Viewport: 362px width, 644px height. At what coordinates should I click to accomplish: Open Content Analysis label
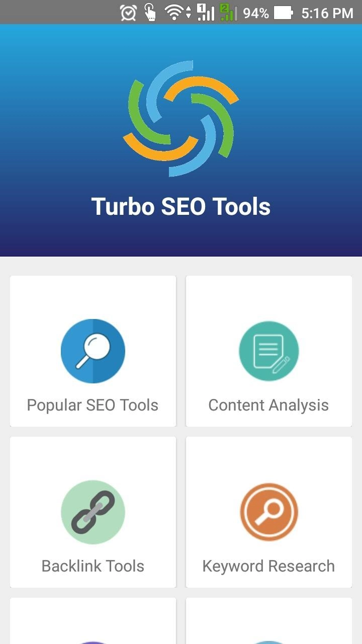[268, 405]
